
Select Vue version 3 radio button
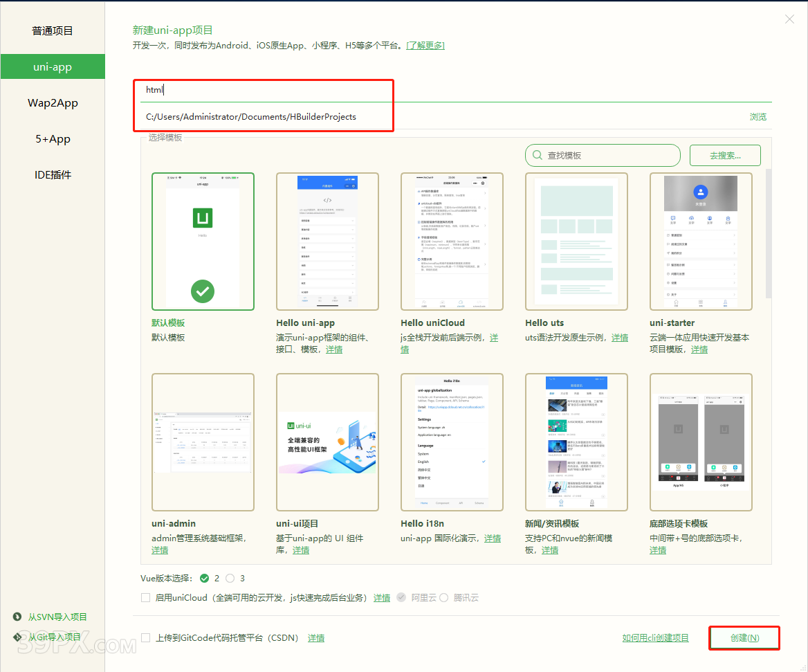click(x=230, y=578)
